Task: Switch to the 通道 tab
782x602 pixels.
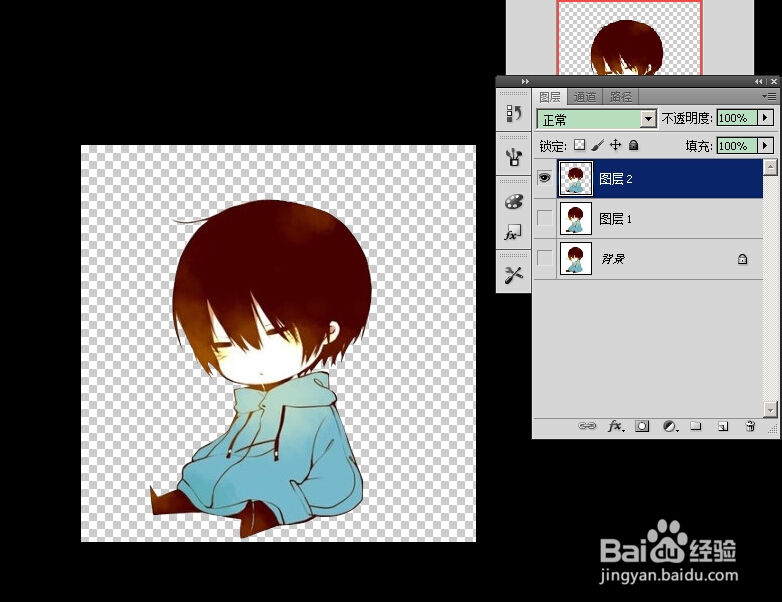Action: coord(585,97)
